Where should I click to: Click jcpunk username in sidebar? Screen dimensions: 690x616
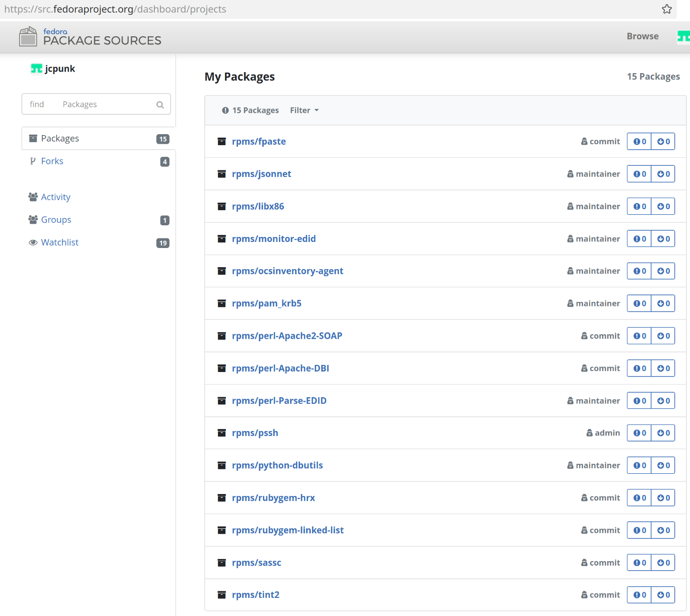click(60, 69)
